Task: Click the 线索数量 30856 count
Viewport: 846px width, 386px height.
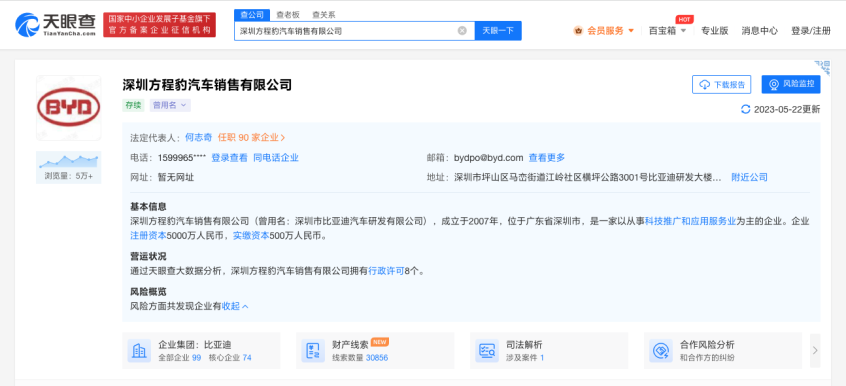Action: 360,357
